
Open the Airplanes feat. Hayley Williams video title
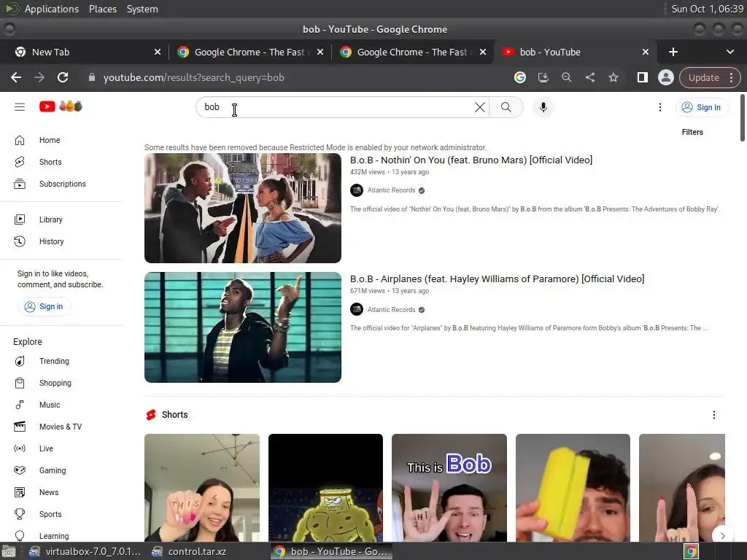(x=497, y=279)
